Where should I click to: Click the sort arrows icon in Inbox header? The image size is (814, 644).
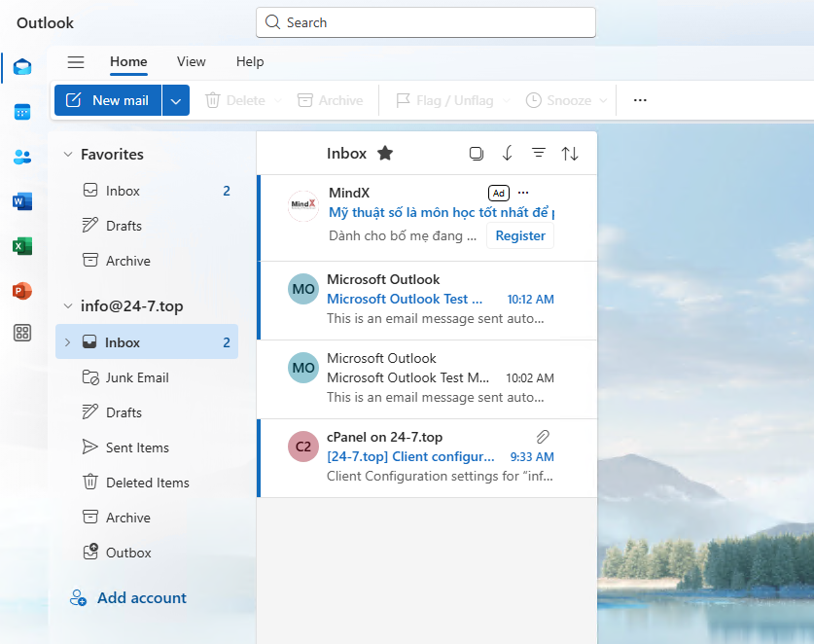point(570,154)
